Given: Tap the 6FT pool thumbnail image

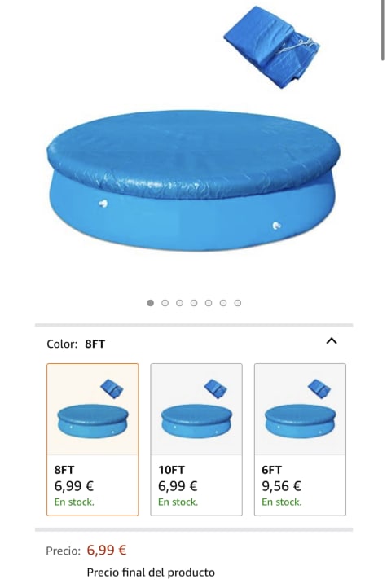Looking at the screenshot, I should [300, 410].
